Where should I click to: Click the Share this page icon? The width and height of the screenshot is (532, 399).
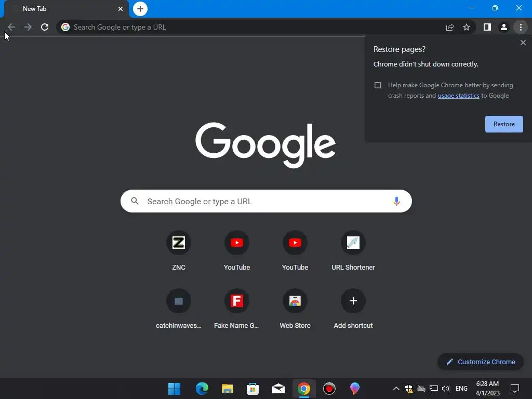coord(450,27)
